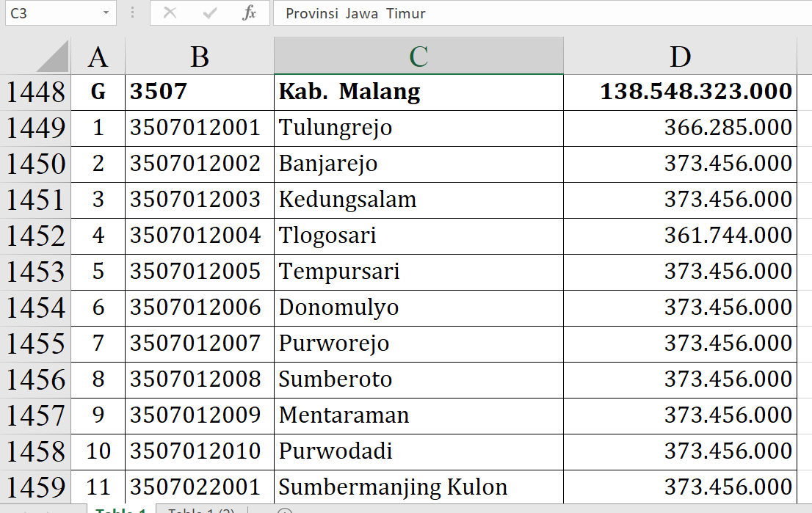Click the Insert Function fx icon
The height and width of the screenshot is (513, 812).
pos(250,13)
